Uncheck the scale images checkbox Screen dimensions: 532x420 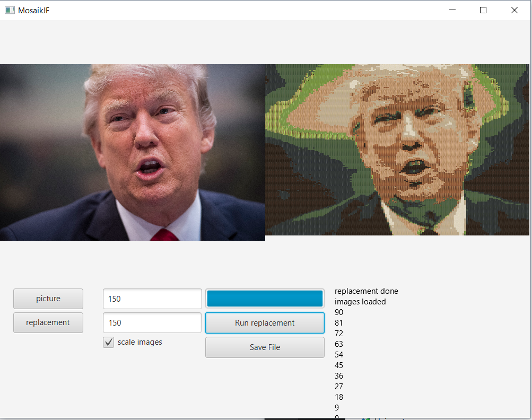(x=109, y=343)
